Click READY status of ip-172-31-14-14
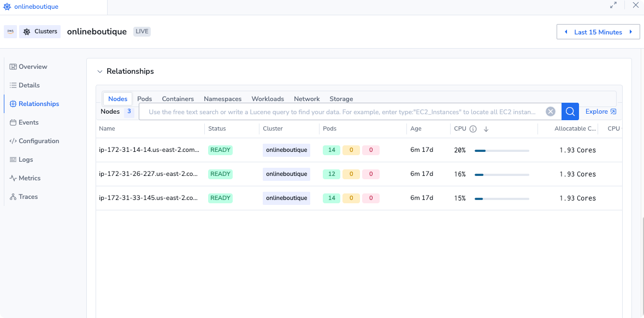Image resolution: width=644 pixels, height=318 pixels. point(221,150)
